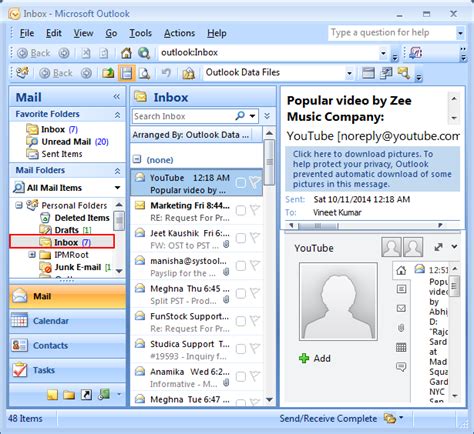Image resolution: width=474 pixels, height=434 pixels.
Task: Open the Calendar pane icon
Action: coord(19,321)
